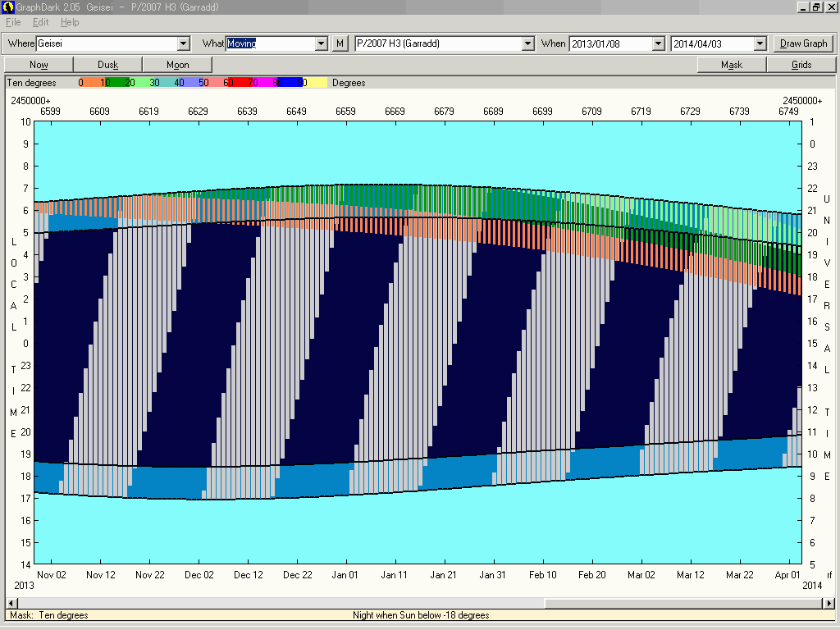Click the yellow 90 degrees legend swatch
The image size is (840, 630).
pos(314,83)
